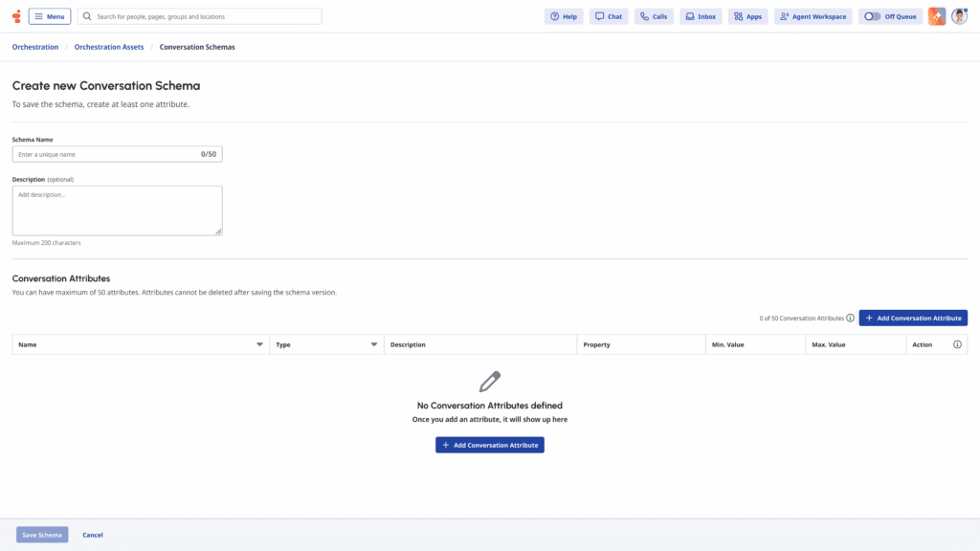Go to the Orchestration breadcrumb link
This screenshot has width=980, height=551.
(x=34, y=46)
